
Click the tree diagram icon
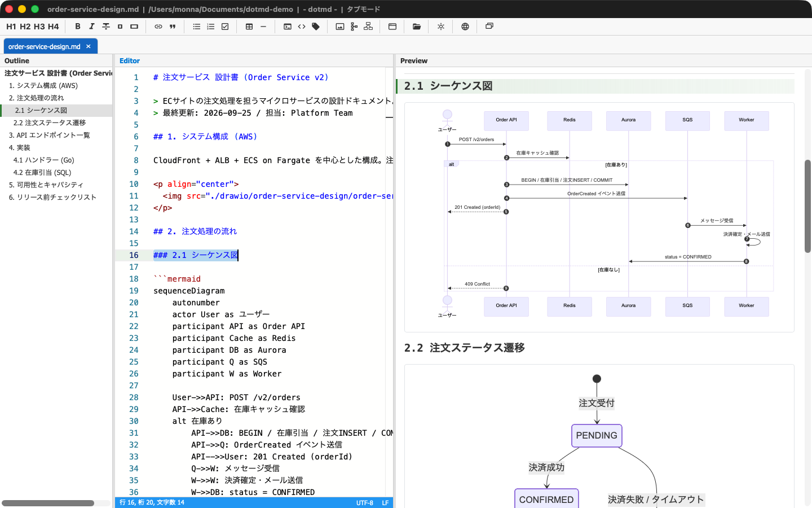click(x=354, y=27)
